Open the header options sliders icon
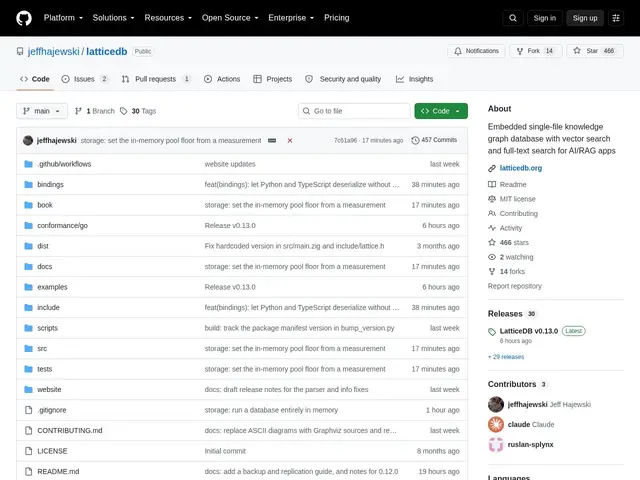This screenshot has height=480, width=640. tap(616, 18)
